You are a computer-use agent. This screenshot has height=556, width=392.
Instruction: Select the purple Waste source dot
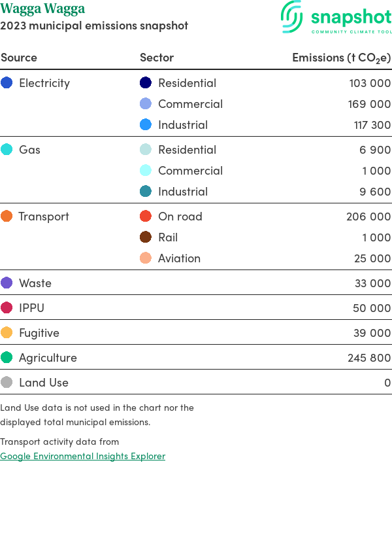point(7,283)
